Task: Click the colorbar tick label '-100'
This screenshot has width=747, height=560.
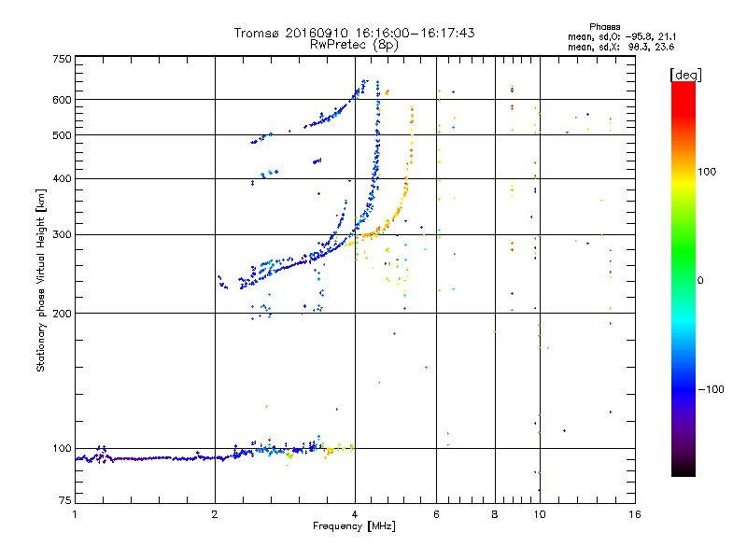Action: click(711, 389)
